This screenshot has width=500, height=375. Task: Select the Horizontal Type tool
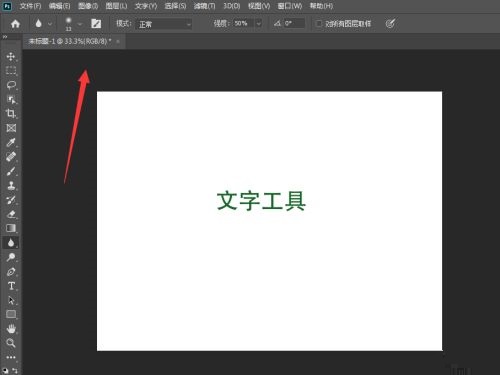tap(11, 286)
